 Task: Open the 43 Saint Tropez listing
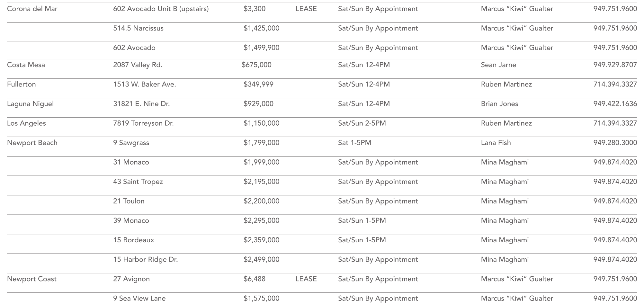[x=138, y=182]
